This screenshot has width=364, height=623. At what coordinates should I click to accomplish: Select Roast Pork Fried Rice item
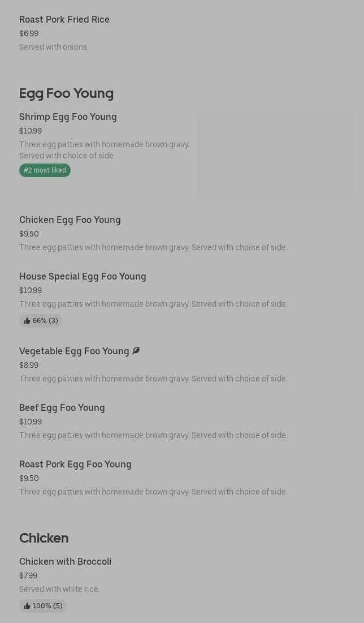[64, 20]
